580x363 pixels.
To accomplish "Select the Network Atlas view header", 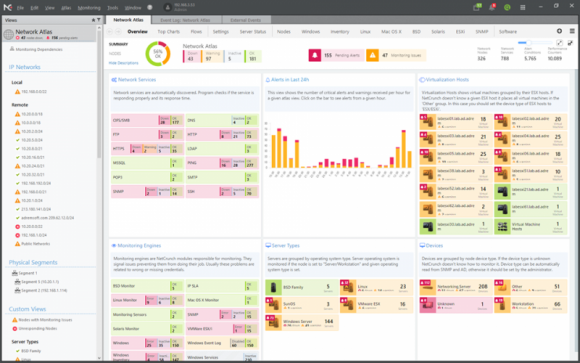I will (50, 34).
